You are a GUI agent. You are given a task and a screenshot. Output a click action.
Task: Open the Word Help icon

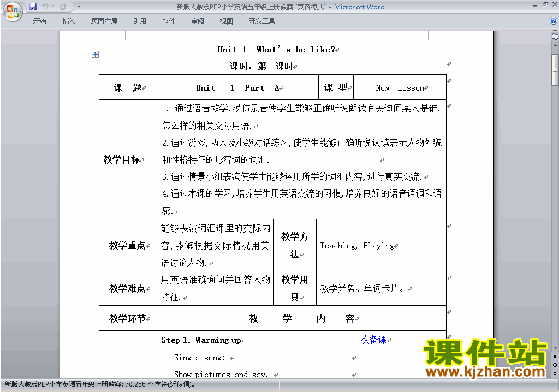coord(554,21)
